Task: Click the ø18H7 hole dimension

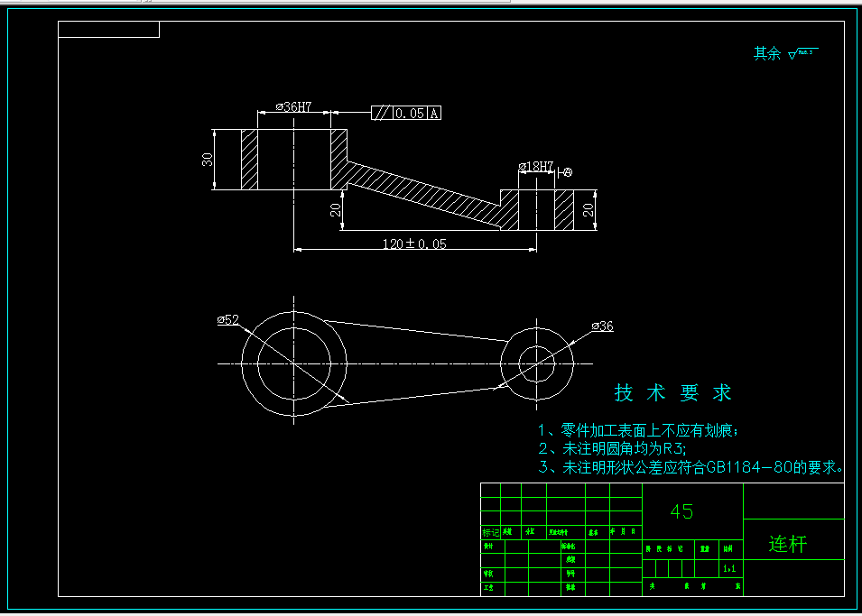Action: coord(536,165)
